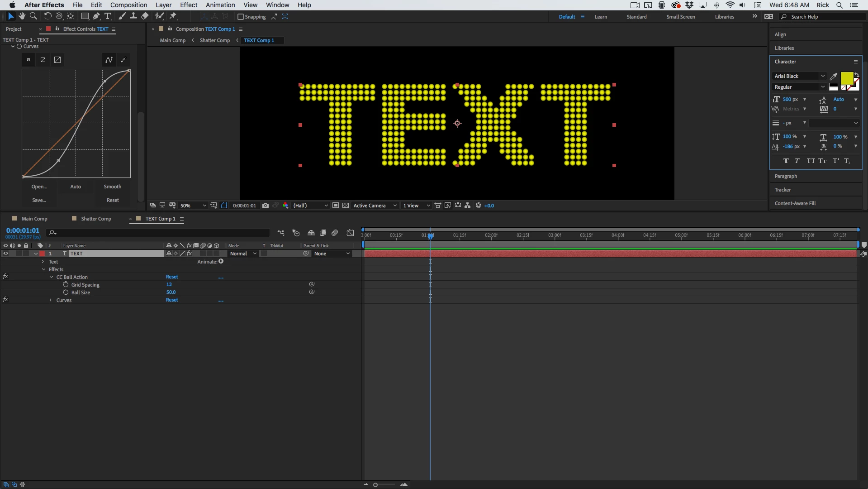Choose the curve point tool in Curves

click(109, 60)
